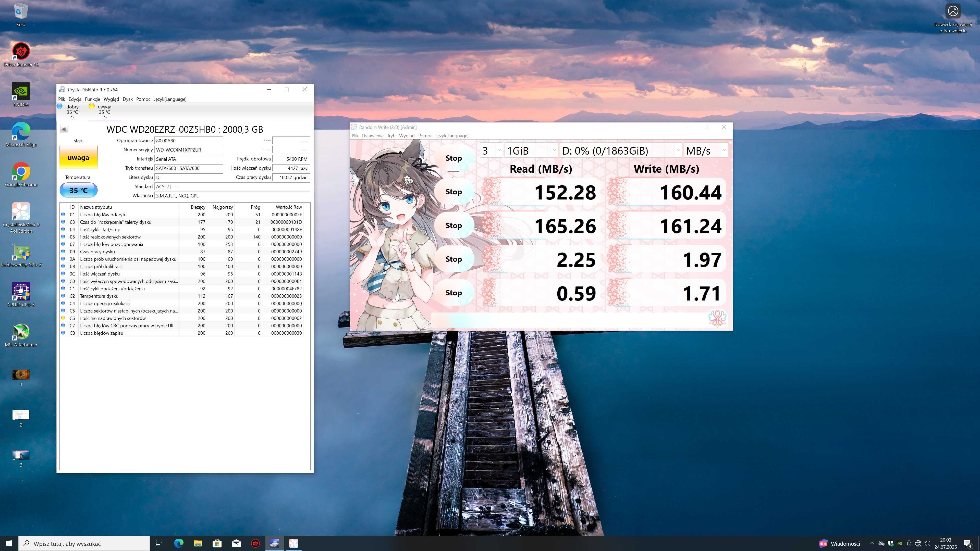Viewport: 980px width, 551px height.
Task: Click the Stop button beside 152.28
Action: (x=454, y=192)
